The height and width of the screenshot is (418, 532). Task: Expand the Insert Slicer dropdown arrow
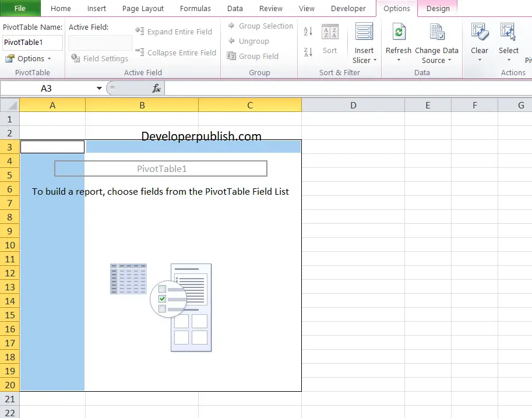click(375, 60)
